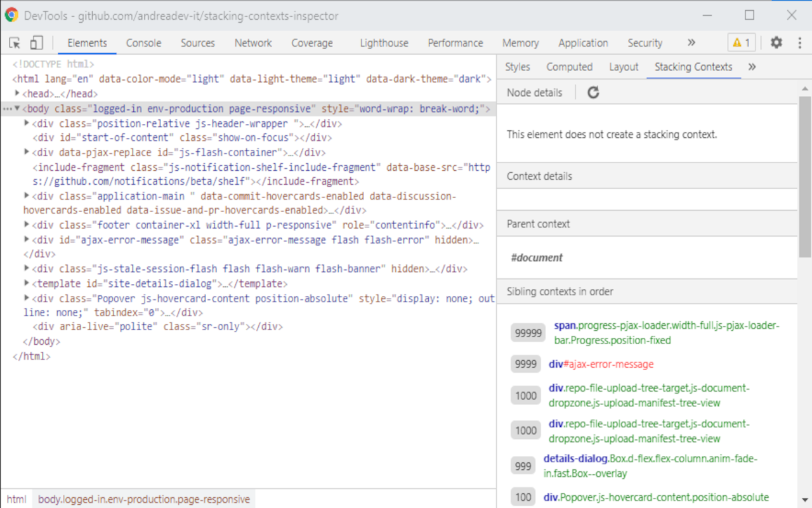Viewport: 812px width, 508px height.
Task: Open DevTools settings gear
Action: (x=775, y=43)
